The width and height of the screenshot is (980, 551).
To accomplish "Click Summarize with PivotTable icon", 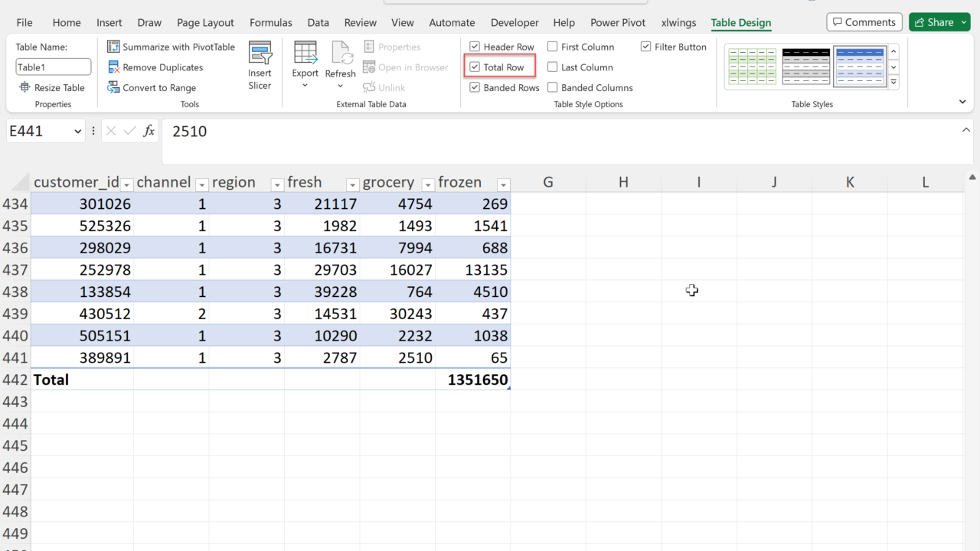I will 113,47.
